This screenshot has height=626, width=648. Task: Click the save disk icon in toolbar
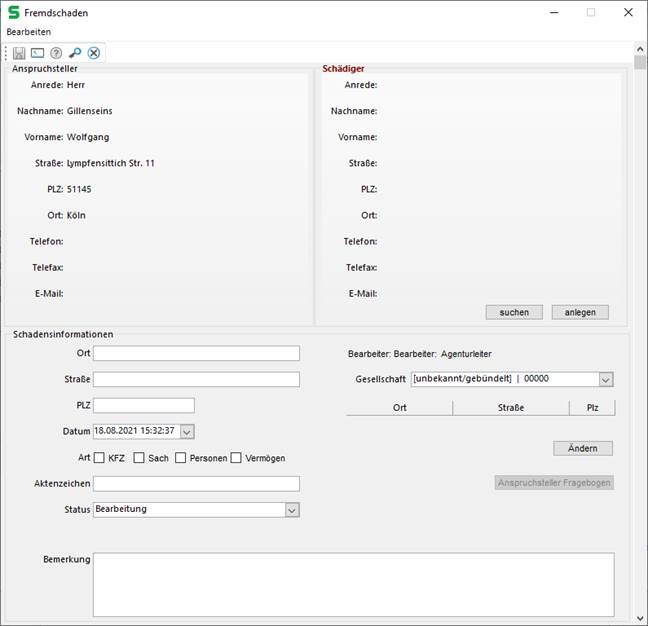19,53
